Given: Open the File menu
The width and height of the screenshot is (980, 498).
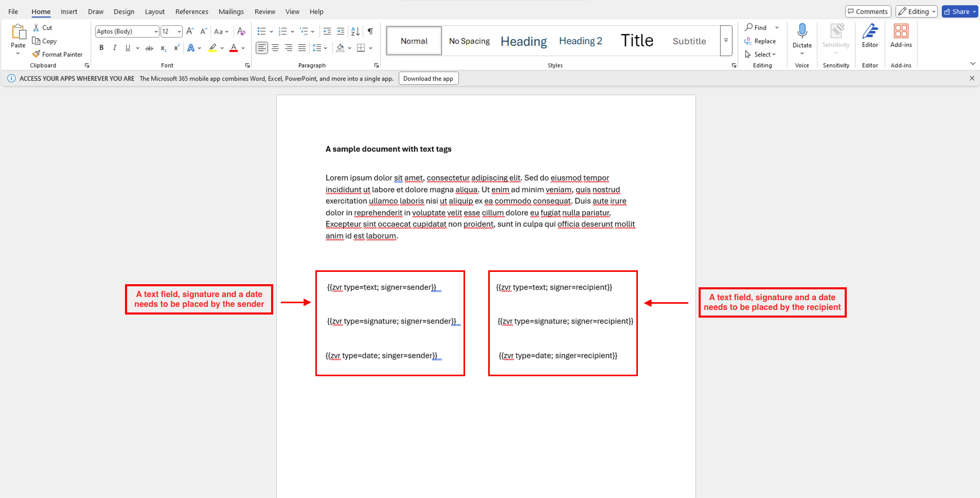Looking at the screenshot, I should pyautogui.click(x=13, y=11).
